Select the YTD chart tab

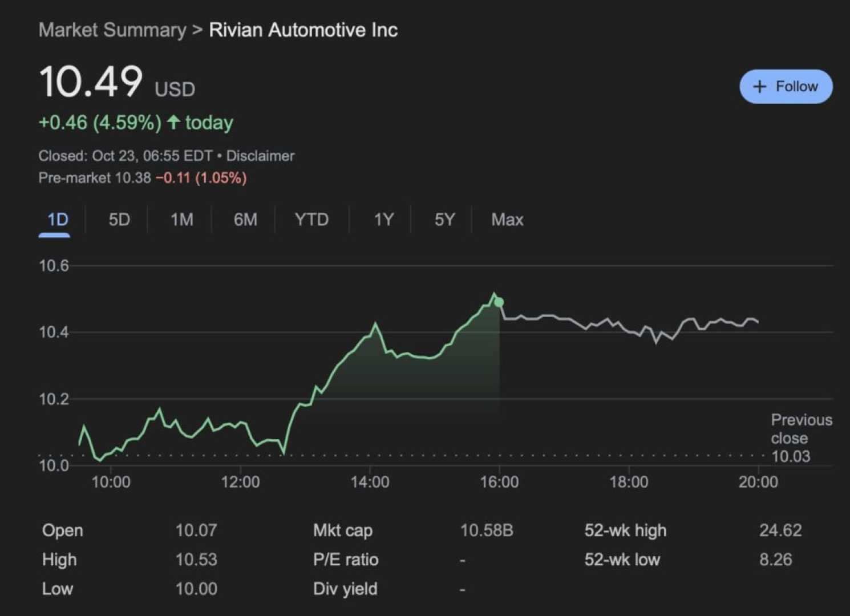(x=311, y=220)
